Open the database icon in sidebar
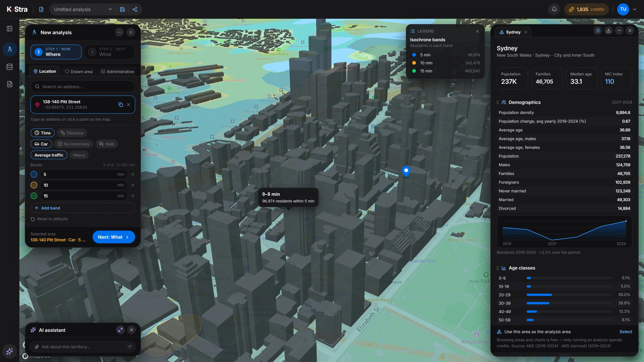 [10, 67]
